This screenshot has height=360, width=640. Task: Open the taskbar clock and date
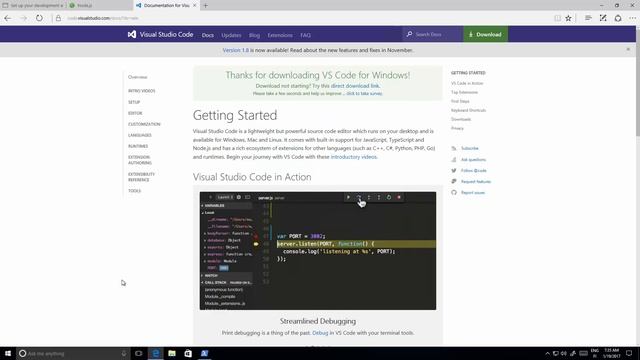pos(611,353)
